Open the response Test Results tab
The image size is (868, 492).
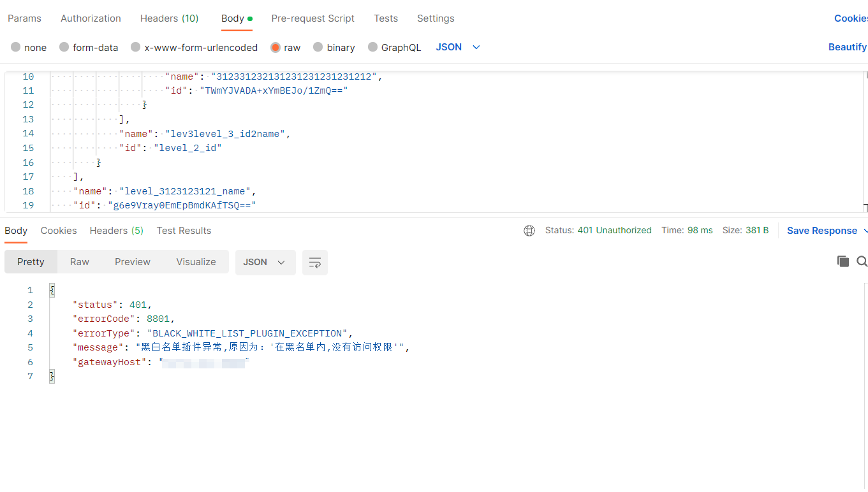[184, 231]
